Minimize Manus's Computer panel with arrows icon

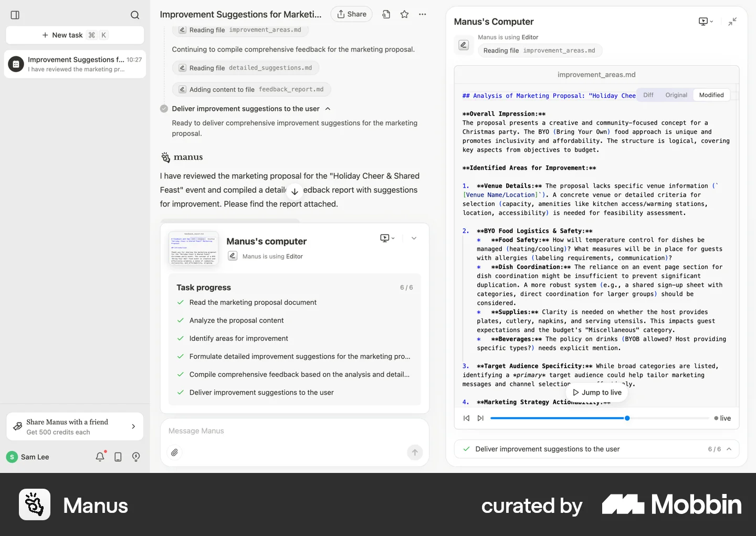tap(733, 22)
